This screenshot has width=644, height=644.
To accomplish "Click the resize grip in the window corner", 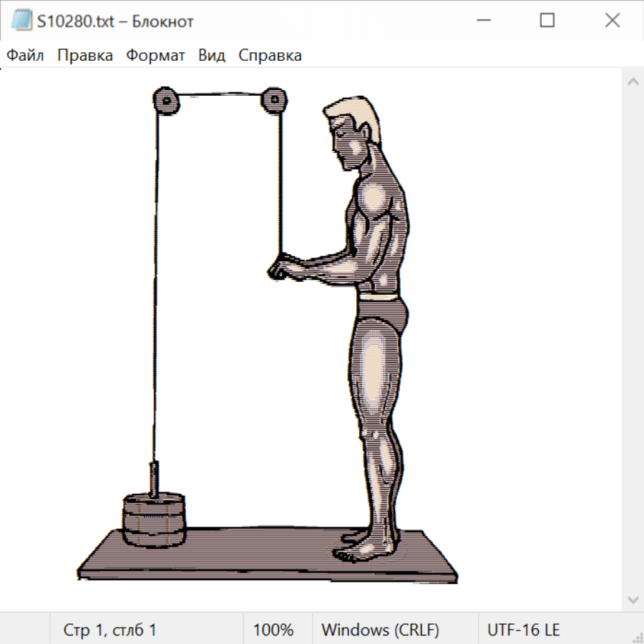I will tap(637, 637).
